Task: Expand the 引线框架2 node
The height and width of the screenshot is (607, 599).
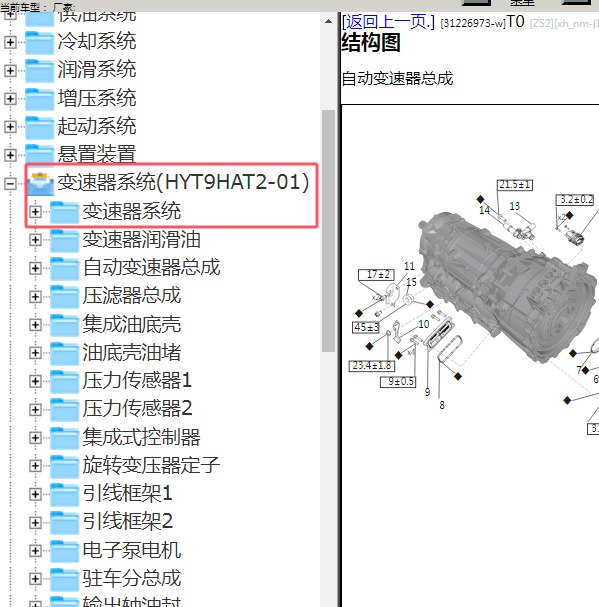Action: (x=35, y=523)
